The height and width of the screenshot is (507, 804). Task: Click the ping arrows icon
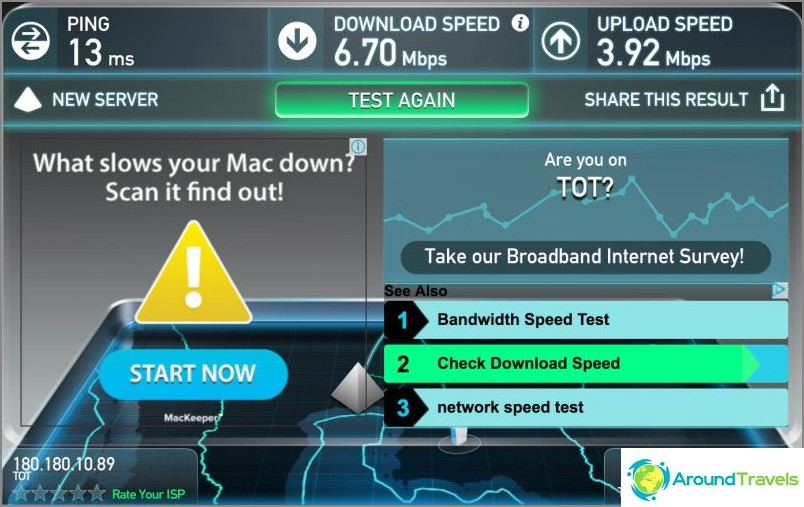click(x=30, y=40)
